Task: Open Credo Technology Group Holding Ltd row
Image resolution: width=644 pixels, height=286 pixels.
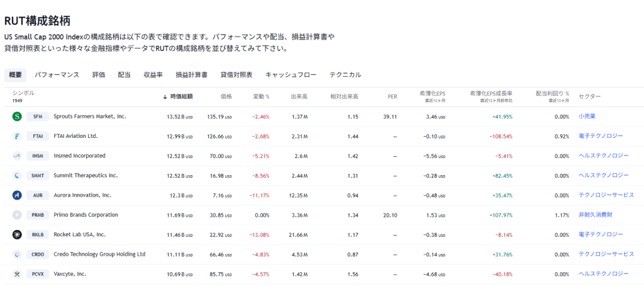Action: (99, 255)
